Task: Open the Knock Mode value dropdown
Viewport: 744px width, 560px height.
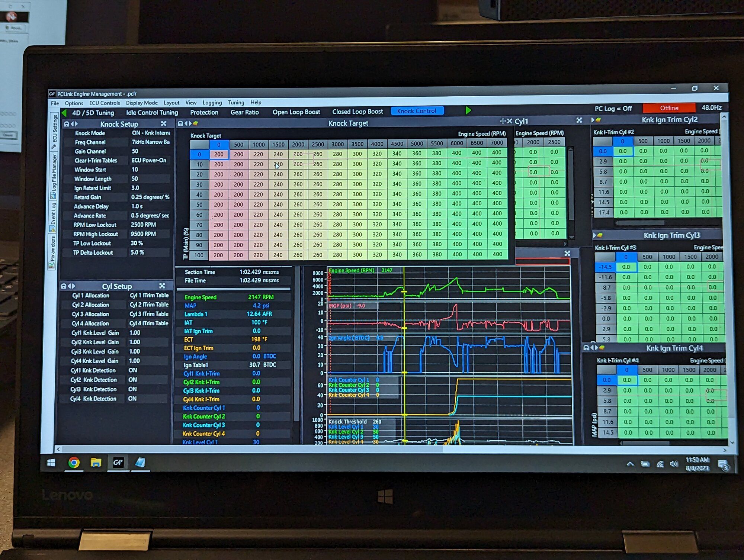Action: (151, 133)
